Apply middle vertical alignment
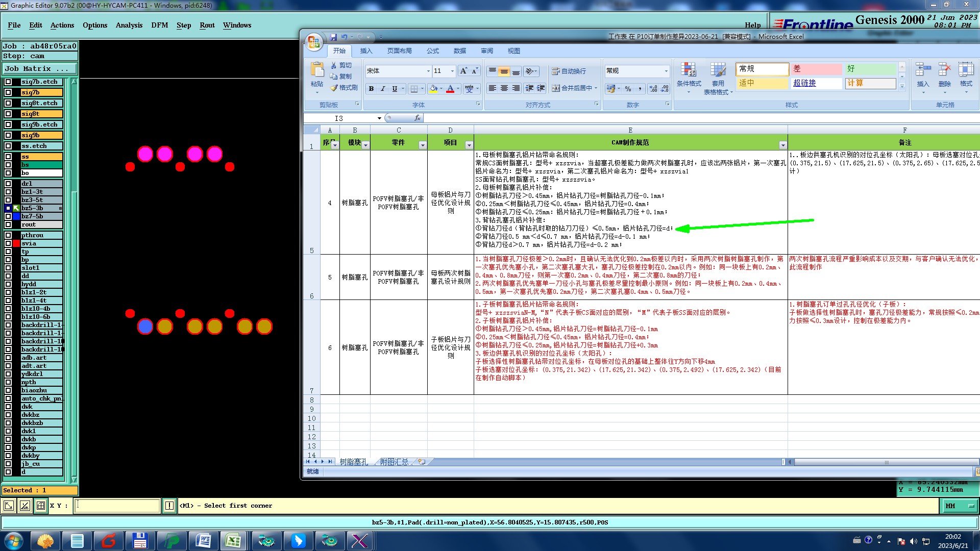980x551 pixels. pos(504,71)
